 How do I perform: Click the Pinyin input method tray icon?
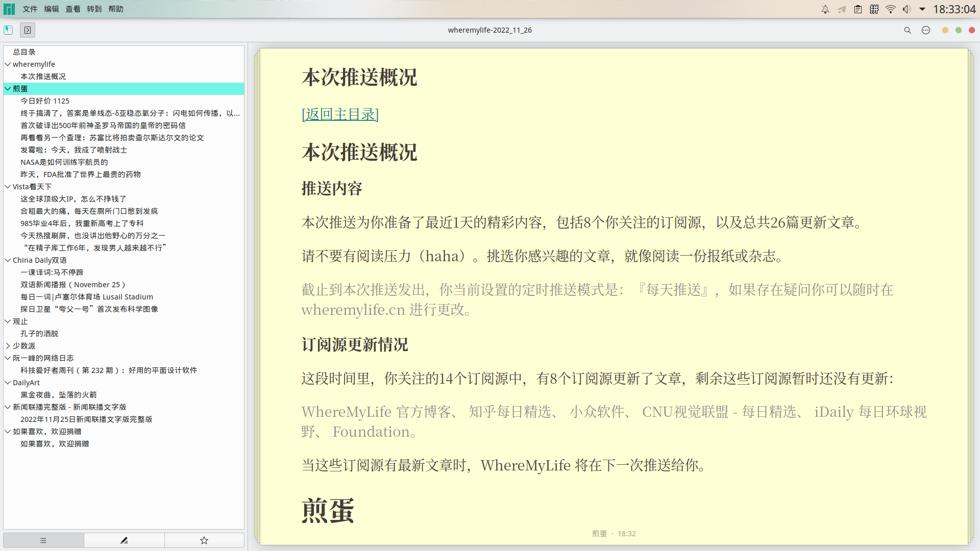pos(874,9)
